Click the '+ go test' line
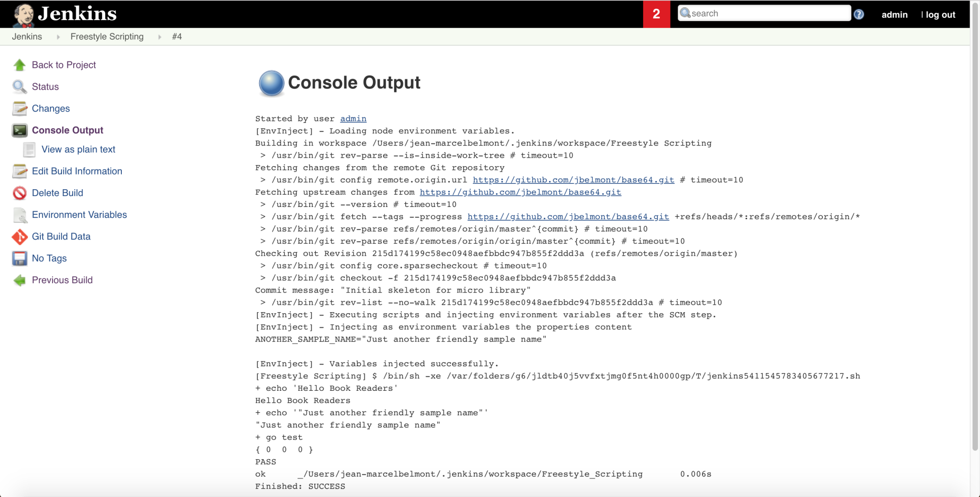 point(279,437)
